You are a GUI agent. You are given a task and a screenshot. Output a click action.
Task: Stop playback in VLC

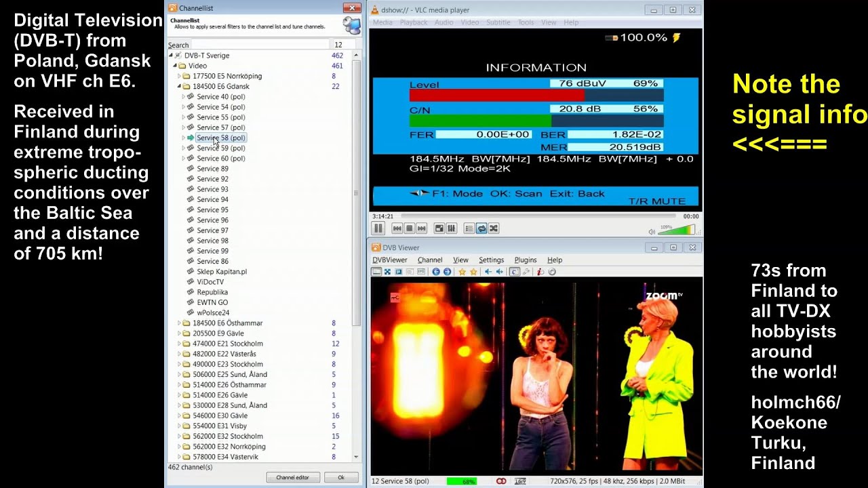(x=410, y=228)
